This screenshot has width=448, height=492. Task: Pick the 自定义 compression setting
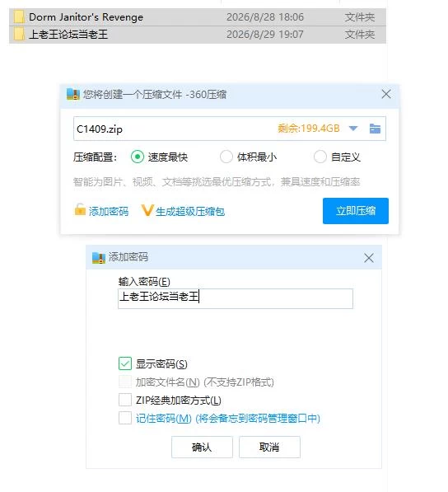click(x=320, y=157)
